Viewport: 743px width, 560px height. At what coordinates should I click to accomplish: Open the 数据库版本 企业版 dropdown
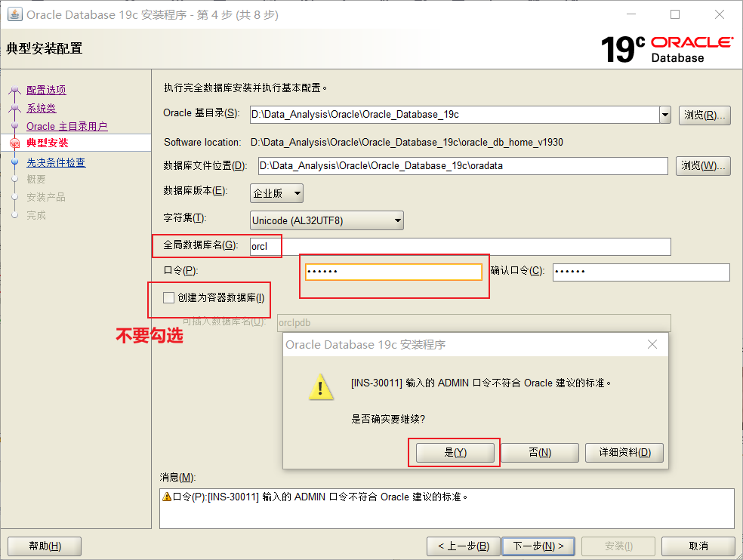pyautogui.click(x=276, y=193)
